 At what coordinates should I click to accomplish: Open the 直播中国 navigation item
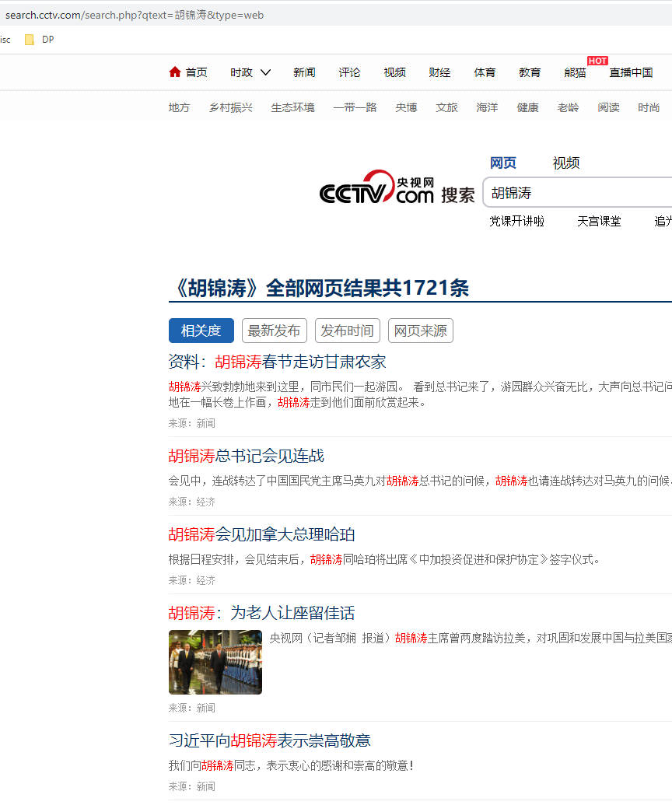631,72
